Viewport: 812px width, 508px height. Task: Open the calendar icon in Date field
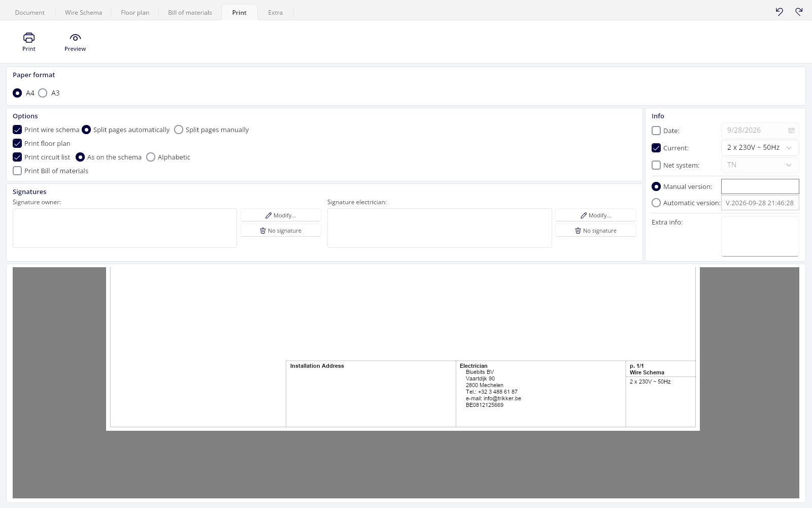point(791,131)
